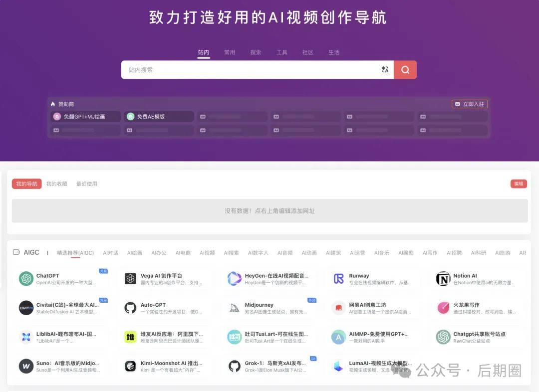Select the 生活 search tab
Screen dimensions: 539x392
pos(334,52)
